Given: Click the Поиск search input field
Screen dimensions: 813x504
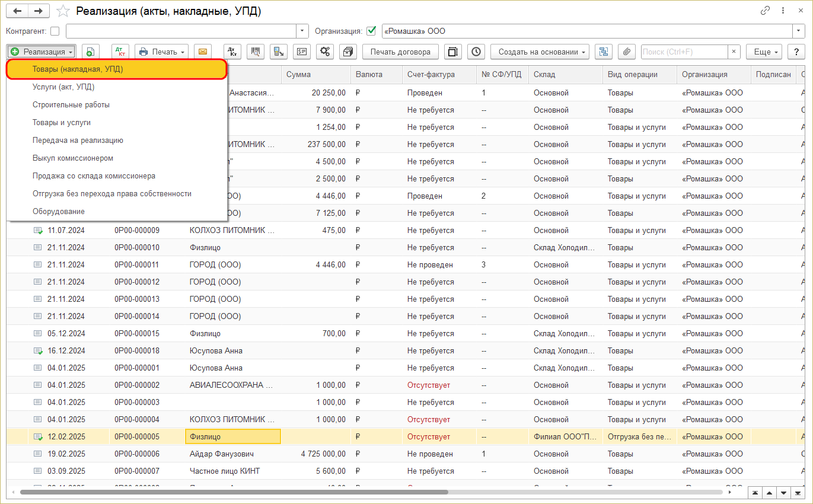Looking at the screenshot, I should click(684, 52).
